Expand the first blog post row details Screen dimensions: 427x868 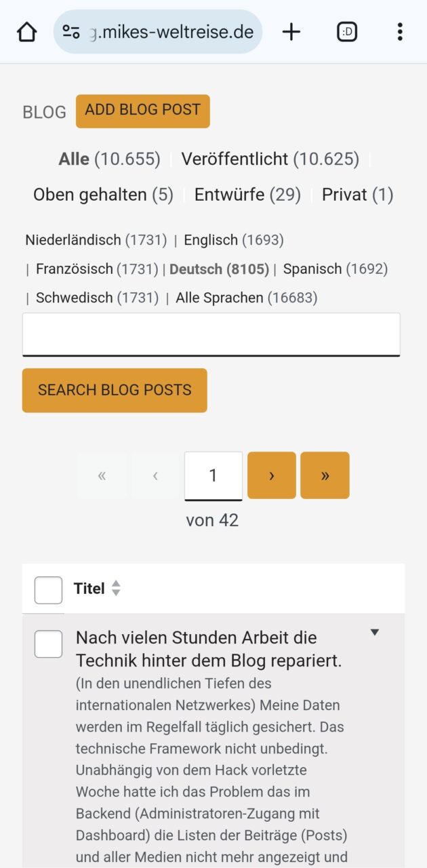tap(374, 633)
